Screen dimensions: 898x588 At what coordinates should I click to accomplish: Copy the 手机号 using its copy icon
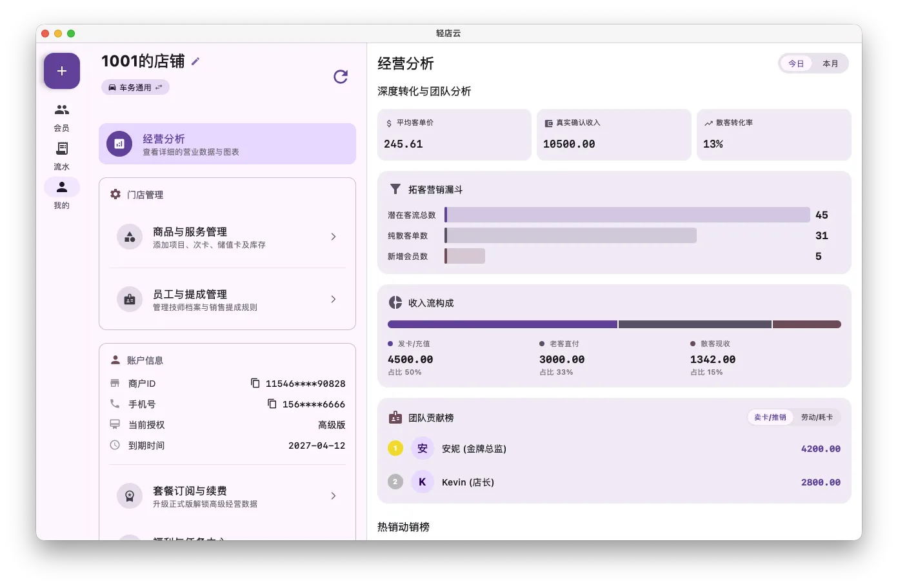coord(272,404)
